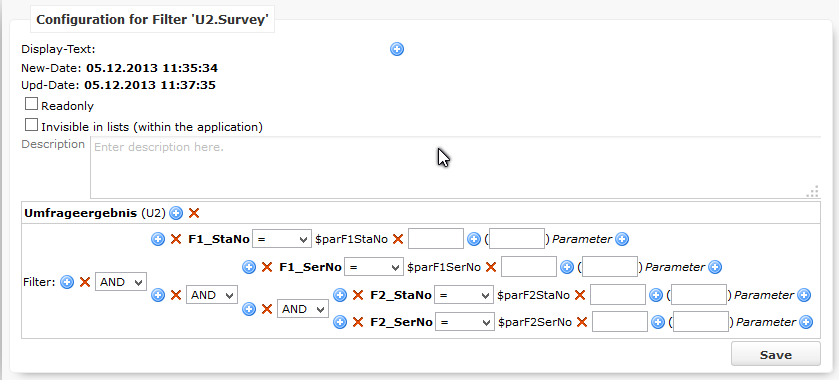Check Invisible in lists option

pos(32,125)
